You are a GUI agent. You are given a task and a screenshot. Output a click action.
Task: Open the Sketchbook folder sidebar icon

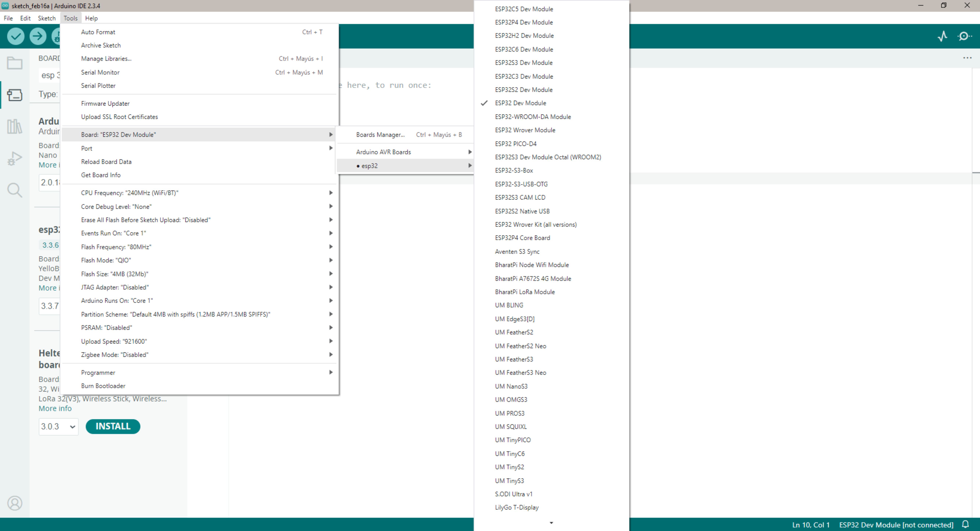[x=15, y=63]
